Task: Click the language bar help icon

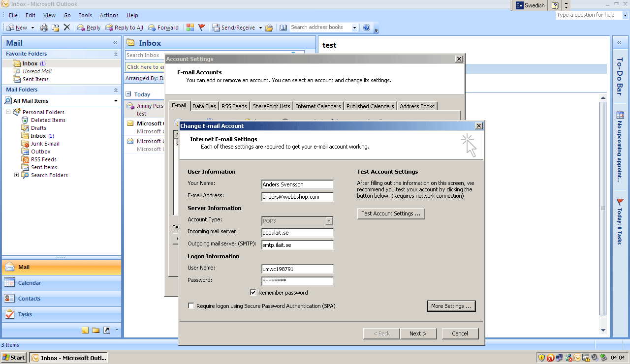Action: (x=555, y=5)
